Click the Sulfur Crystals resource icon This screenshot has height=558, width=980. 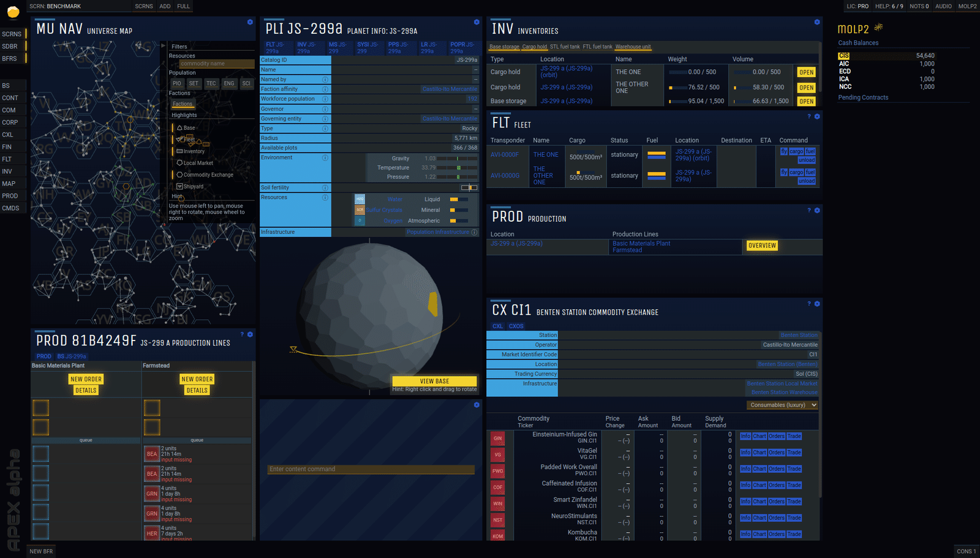(x=360, y=209)
